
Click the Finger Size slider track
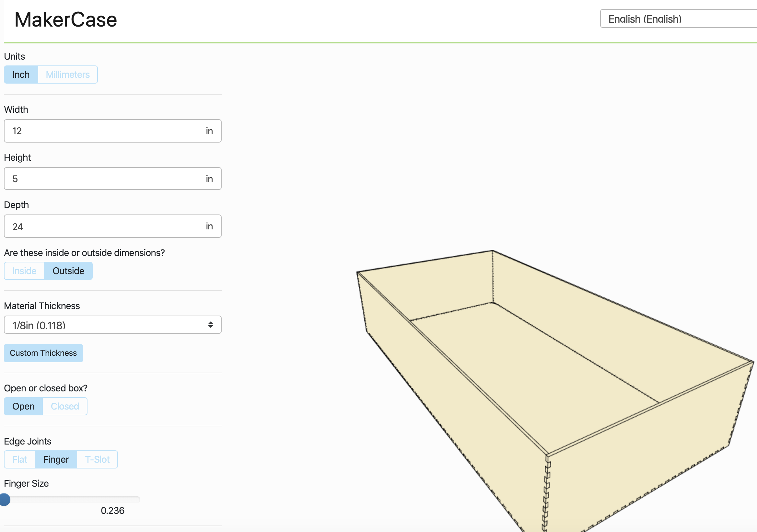pyautogui.click(x=76, y=499)
